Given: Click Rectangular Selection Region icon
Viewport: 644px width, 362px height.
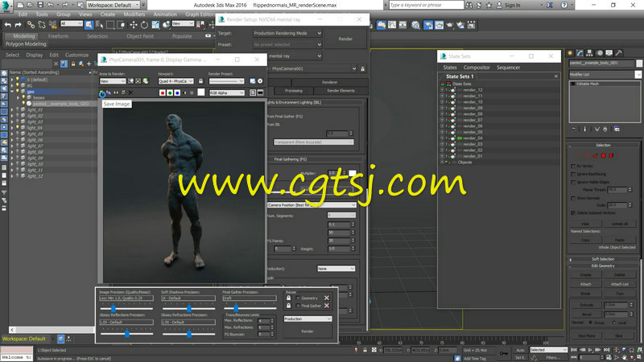Looking at the screenshot, I should click(x=110, y=25).
